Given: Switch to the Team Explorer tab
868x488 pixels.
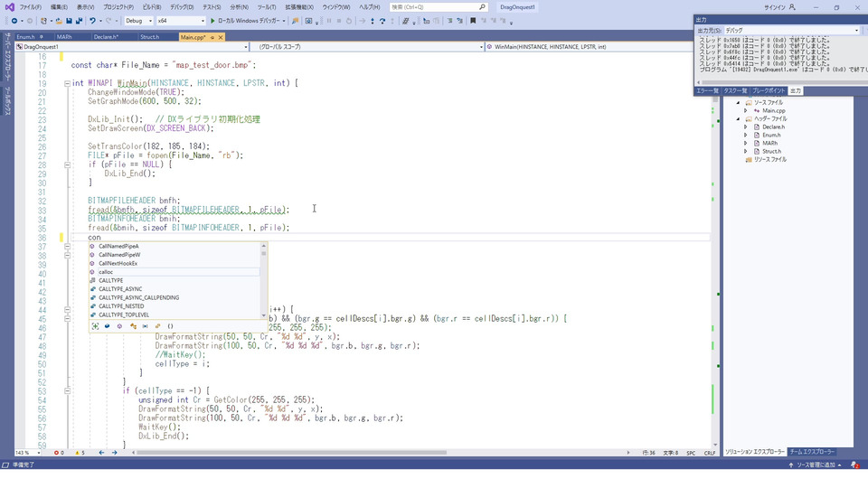Looking at the screenshot, I should click(812, 452).
